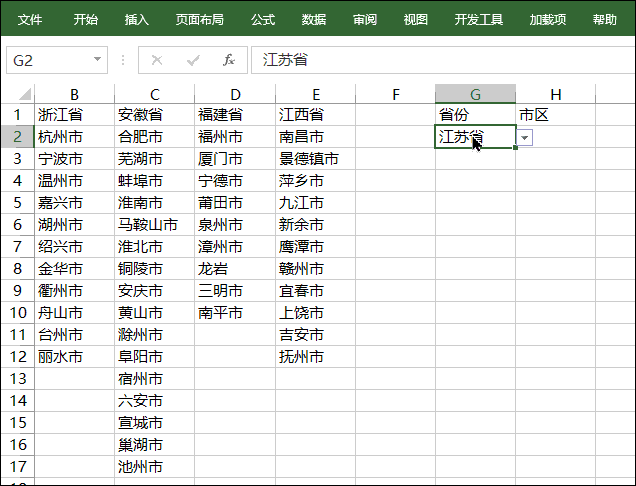Select cell containing 泉州市
This screenshot has height=486, width=636.
[235, 225]
